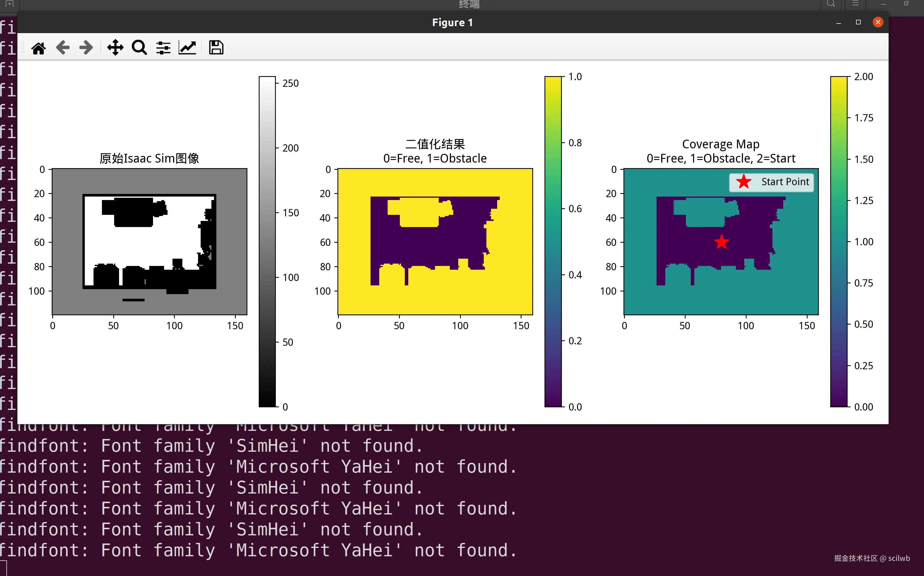Click the forward view arrow
This screenshot has height=576, width=924.
tap(86, 48)
